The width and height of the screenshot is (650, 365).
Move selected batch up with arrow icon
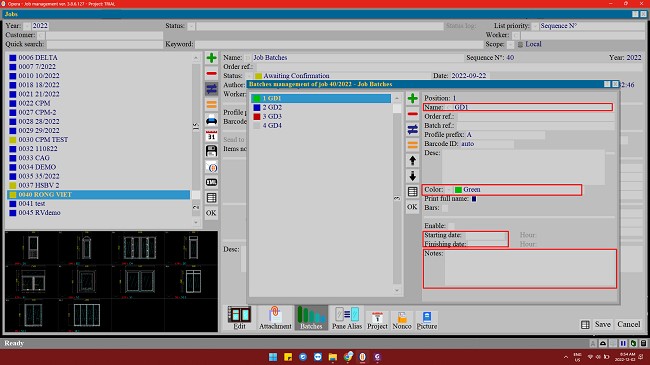pos(412,161)
